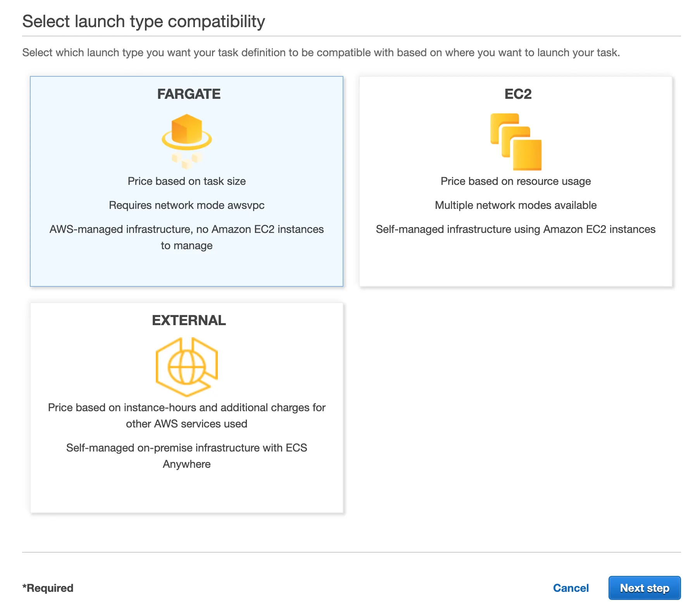
Task: Select the FARGATE card title
Action: pos(189,94)
